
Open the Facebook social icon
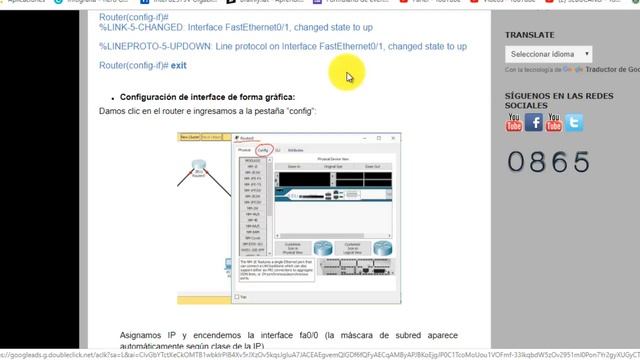point(533,122)
